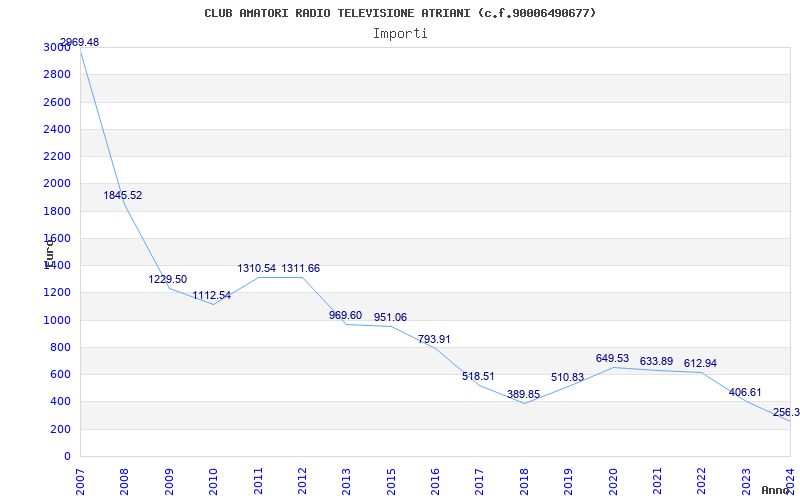Image resolution: width=800 pixels, height=500 pixels.
Task: Click the y-axis value 2000
Action: click(57, 184)
